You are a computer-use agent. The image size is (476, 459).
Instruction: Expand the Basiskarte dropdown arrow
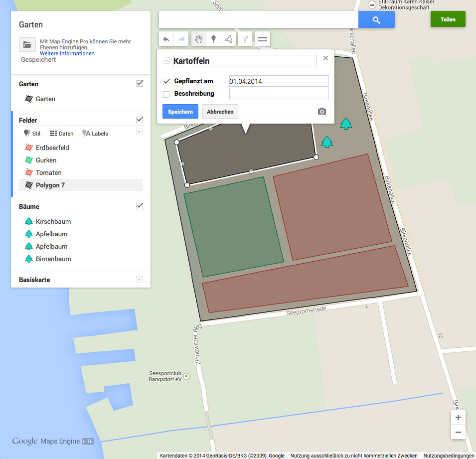[x=140, y=280]
